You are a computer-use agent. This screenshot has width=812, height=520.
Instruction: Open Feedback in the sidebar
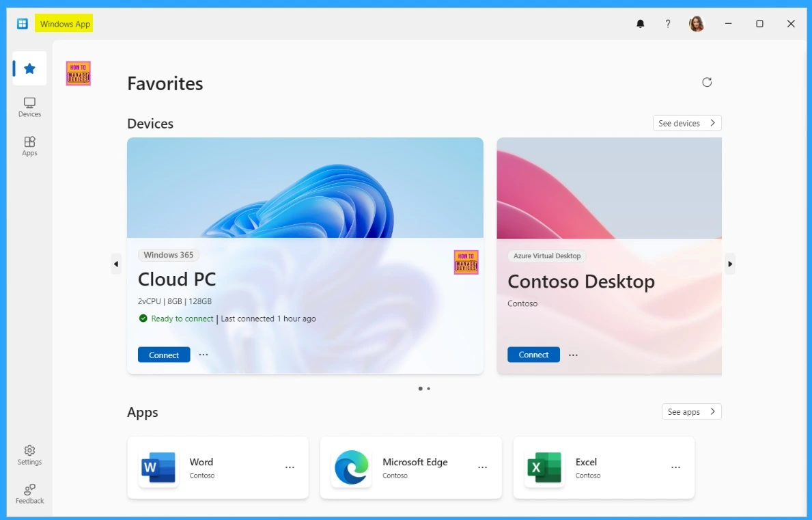point(29,494)
